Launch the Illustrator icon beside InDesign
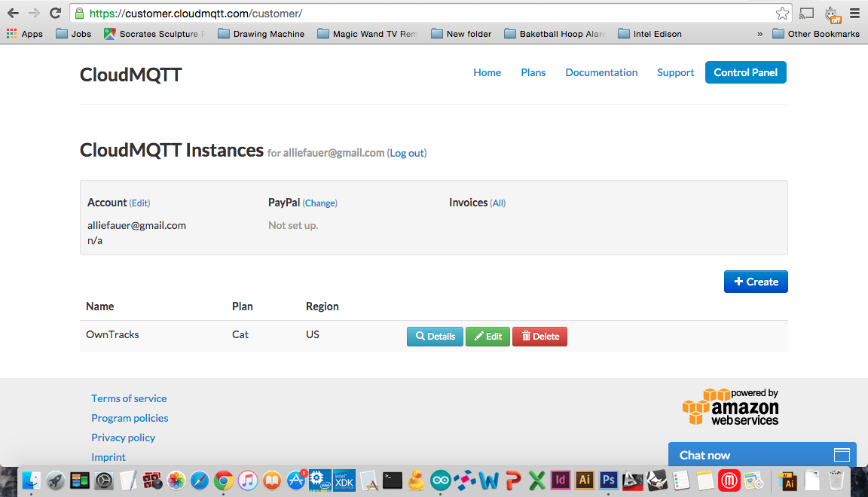 pyautogui.click(x=585, y=480)
